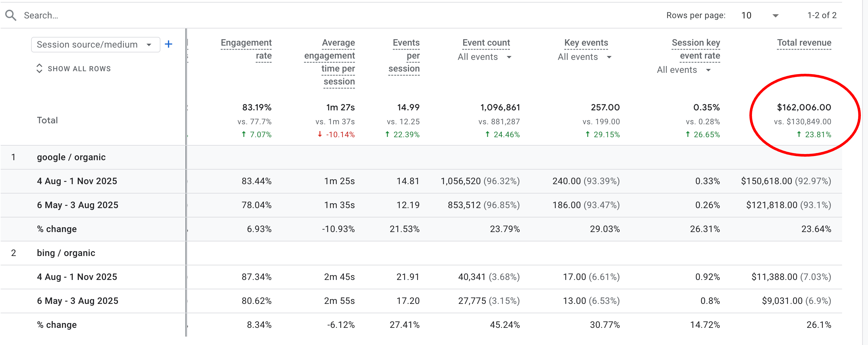
Task: Select the google / organic row
Action: pyautogui.click(x=71, y=157)
